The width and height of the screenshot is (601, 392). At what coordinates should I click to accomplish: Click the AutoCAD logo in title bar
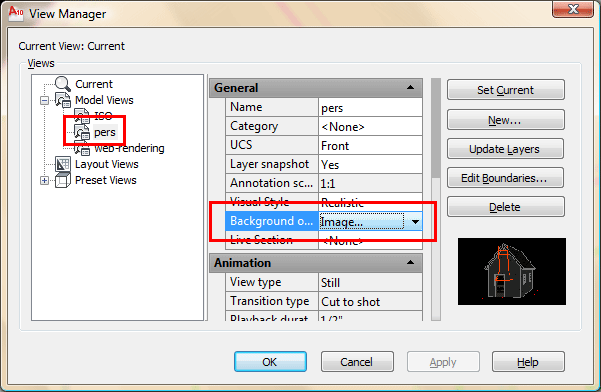pos(16,13)
